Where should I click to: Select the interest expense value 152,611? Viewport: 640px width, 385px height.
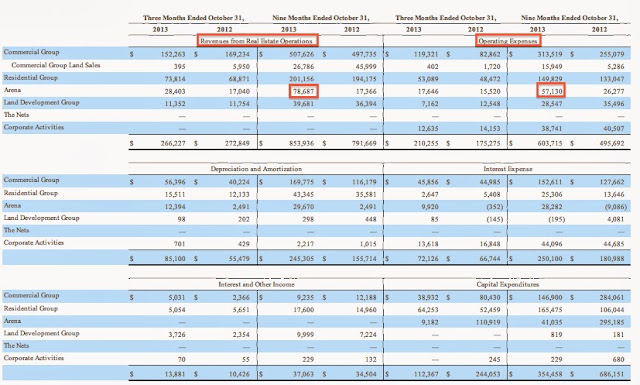click(x=550, y=182)
